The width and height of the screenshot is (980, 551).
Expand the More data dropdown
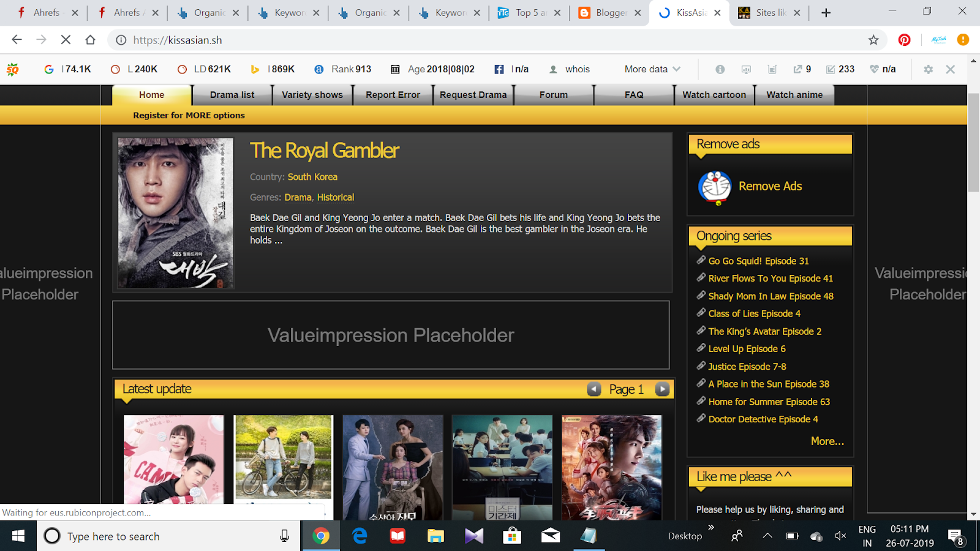(x=652, y=69)
